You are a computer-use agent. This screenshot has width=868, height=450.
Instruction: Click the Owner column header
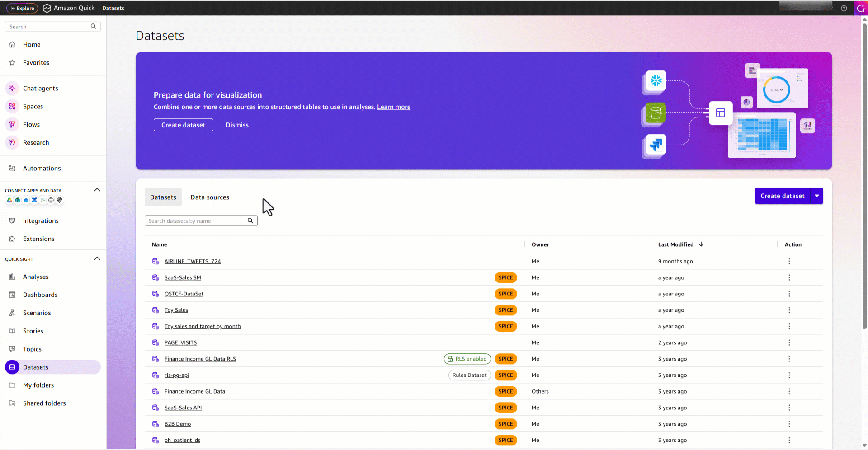(x=540, y=245)
